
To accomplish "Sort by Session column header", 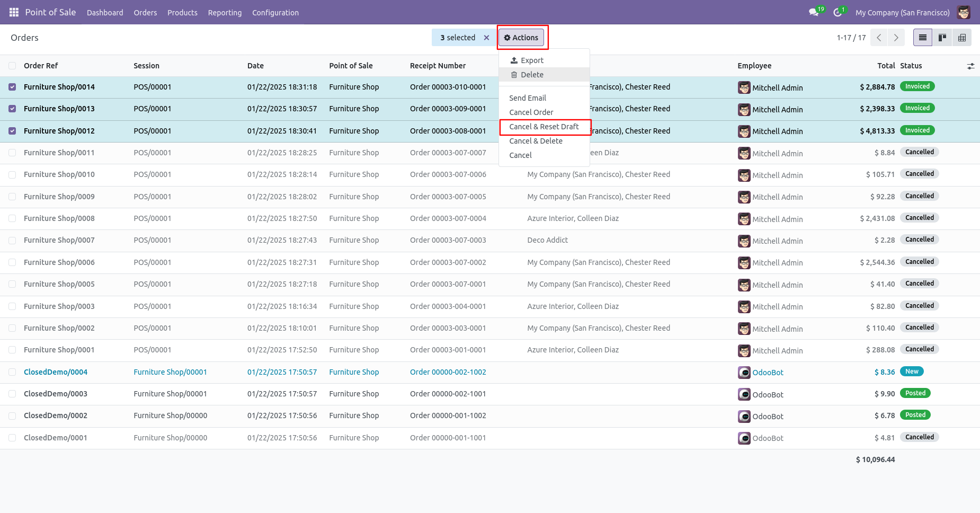I will click(x=146, y=66).
